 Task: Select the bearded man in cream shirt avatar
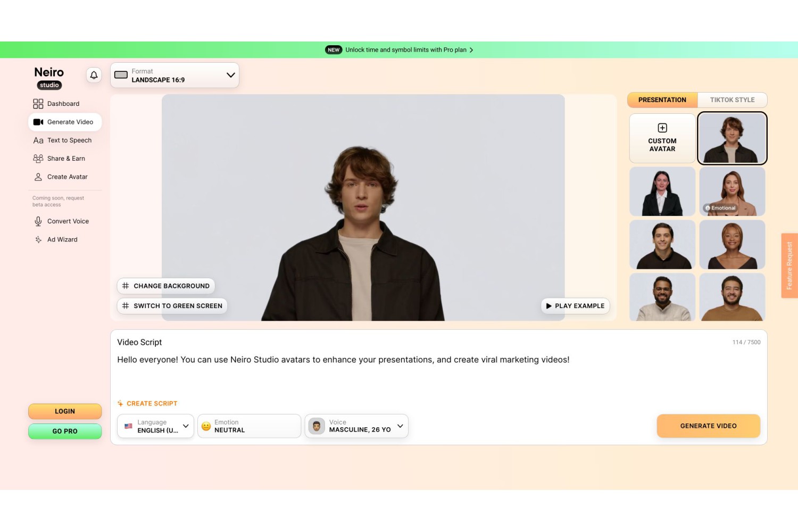pyautogui.click(x=662, y=297)
